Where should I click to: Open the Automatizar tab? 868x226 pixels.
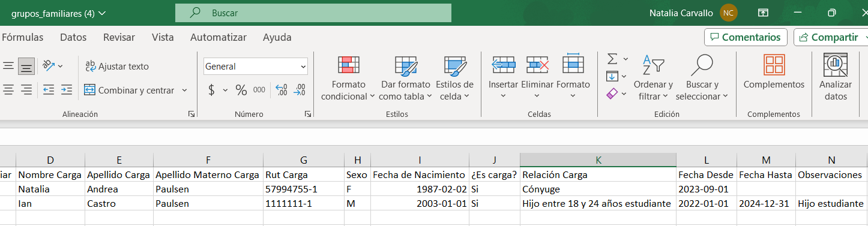click(219, 37)
